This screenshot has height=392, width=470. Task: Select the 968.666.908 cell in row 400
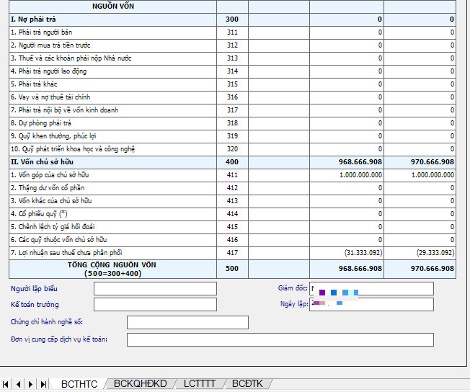tap(346, 162)
